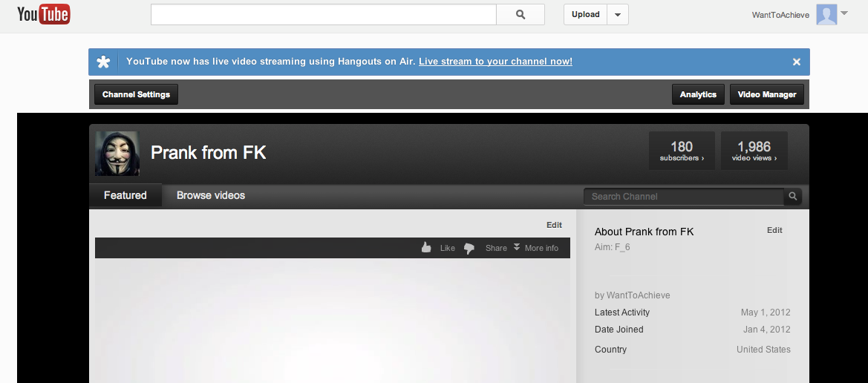View the 180 subscribers counter
868x383 pixels.
(682, 151)
